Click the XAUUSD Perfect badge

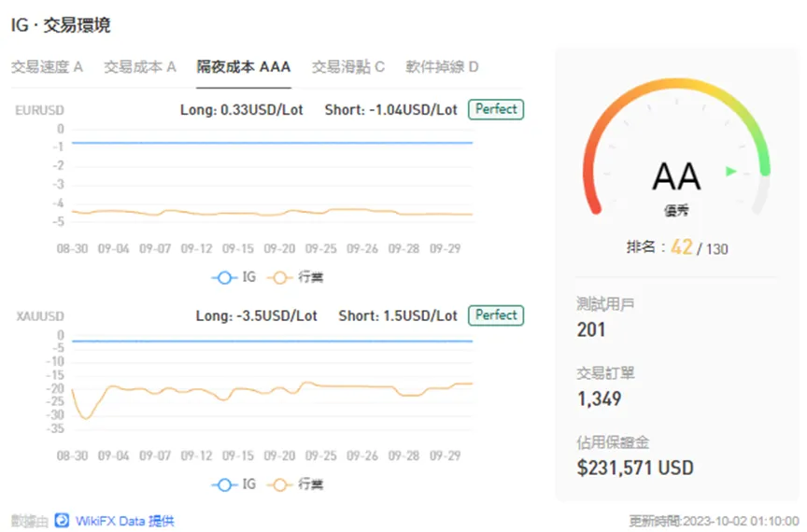(496, 315)
